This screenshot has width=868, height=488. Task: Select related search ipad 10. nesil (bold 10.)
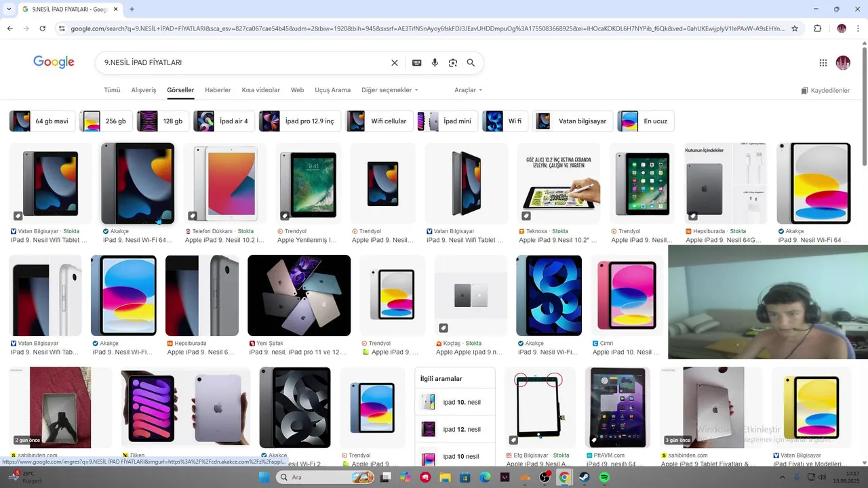[455, 402]
